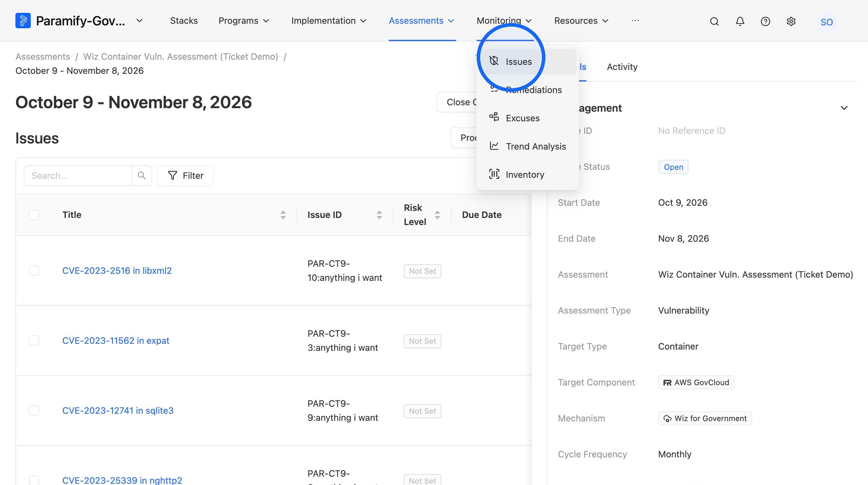Viewport: 868px width, 485px height.
Task: Click the search magnifier beside Search field
Action: tap(142, 176)
